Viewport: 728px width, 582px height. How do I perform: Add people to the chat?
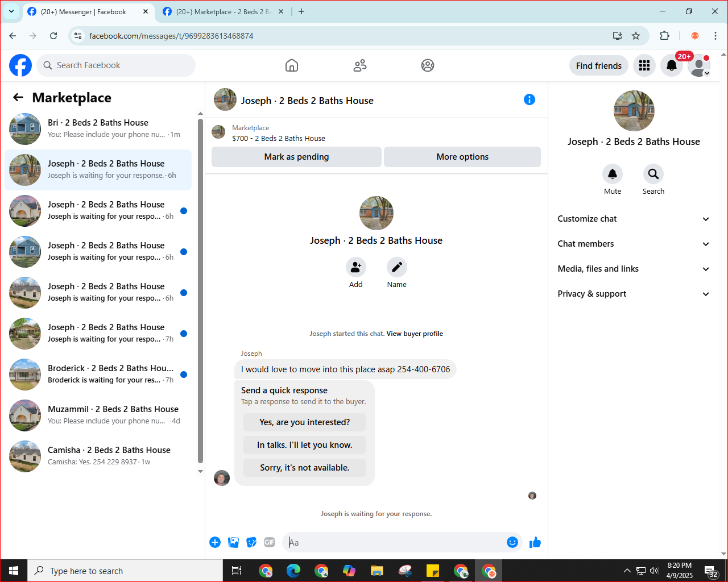tap(356, 267)
